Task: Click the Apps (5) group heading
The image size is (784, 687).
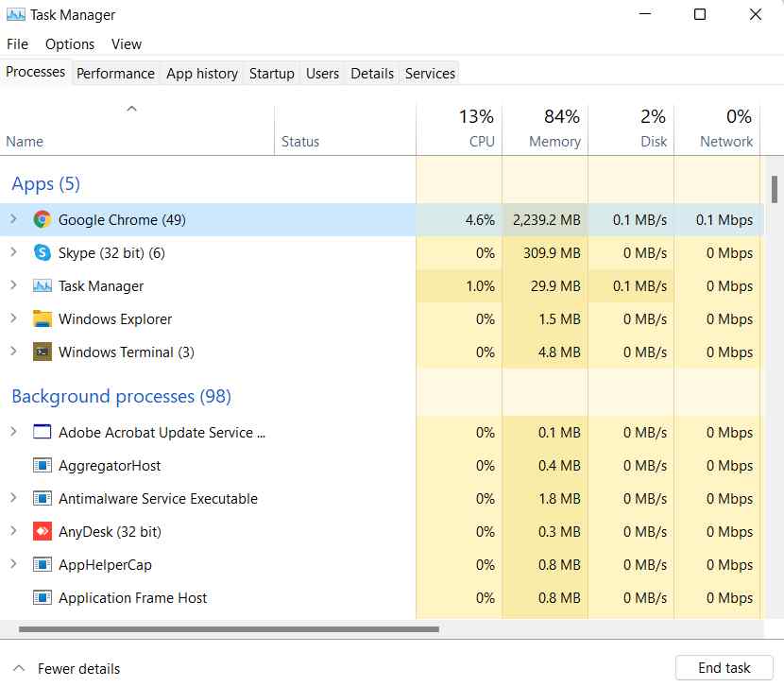Action: pyautogui.click(x=46, y=183)
